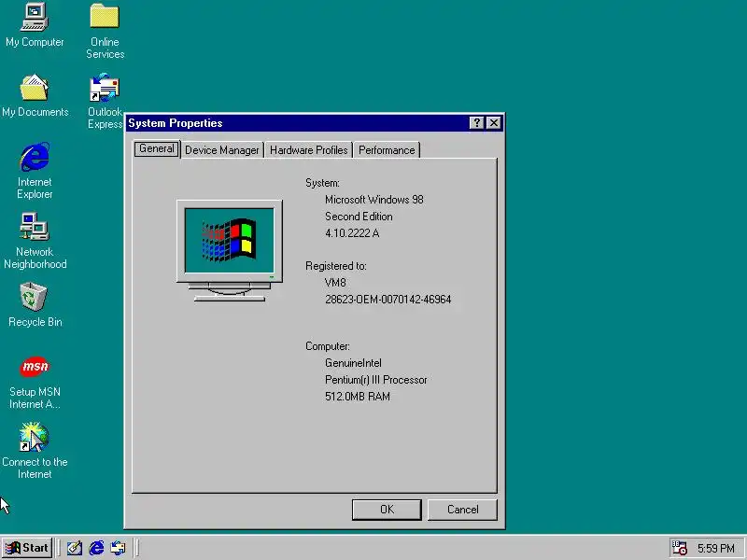
Task: Click the 'Registered to:' label
Action: point(336,266)
